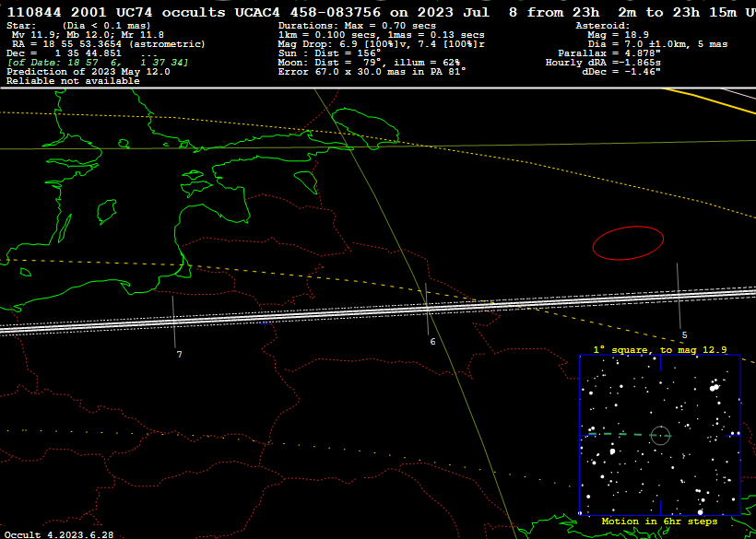Click 'Sun : Dist = 156°' text
Viewport: 756px width, 539px height.
click(330, 53)
